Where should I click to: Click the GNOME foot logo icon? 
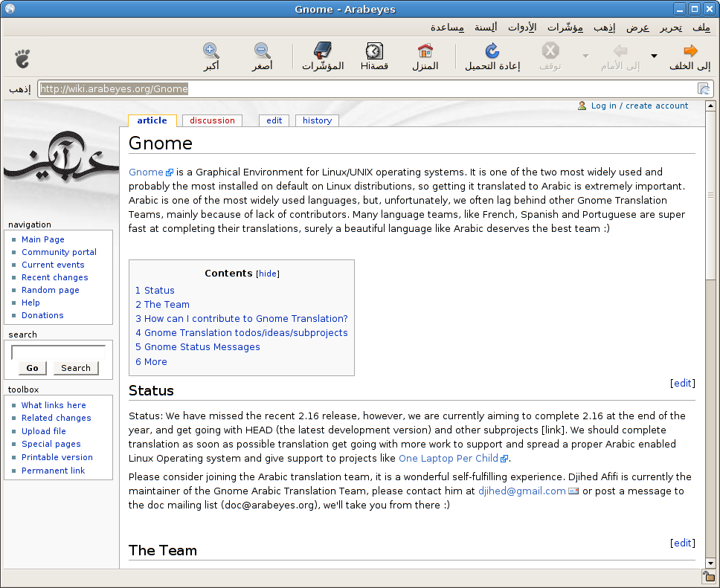coord(22,56)
